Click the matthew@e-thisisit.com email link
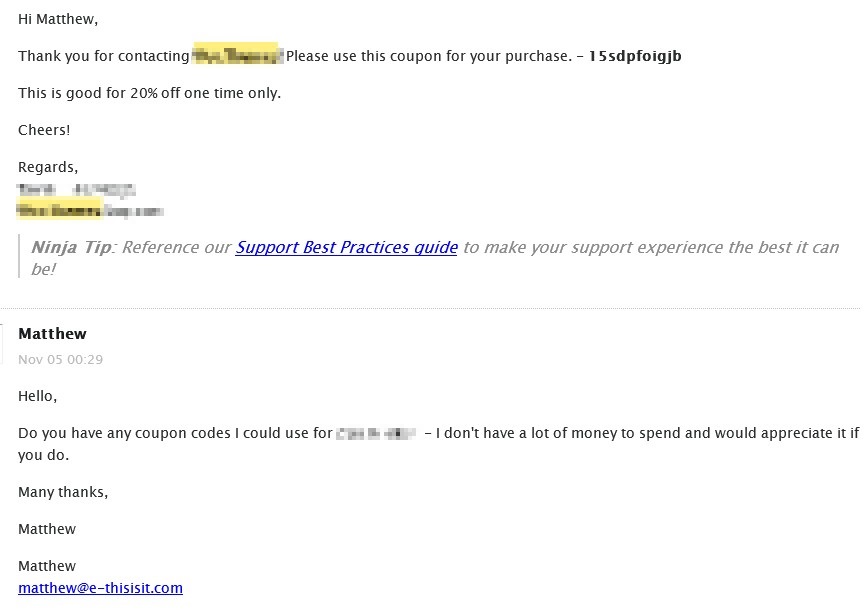 tap(100, 588)
